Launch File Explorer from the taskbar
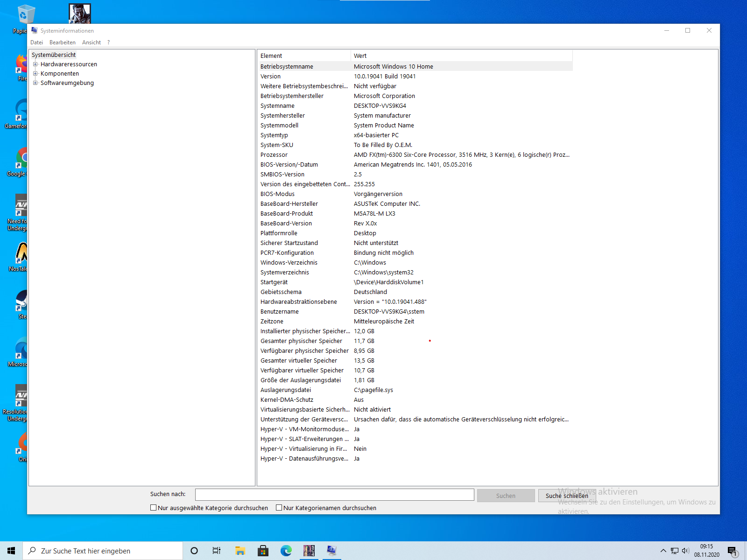Image resolution: width=747 pixels, height=560 pixels. (240, 551)
